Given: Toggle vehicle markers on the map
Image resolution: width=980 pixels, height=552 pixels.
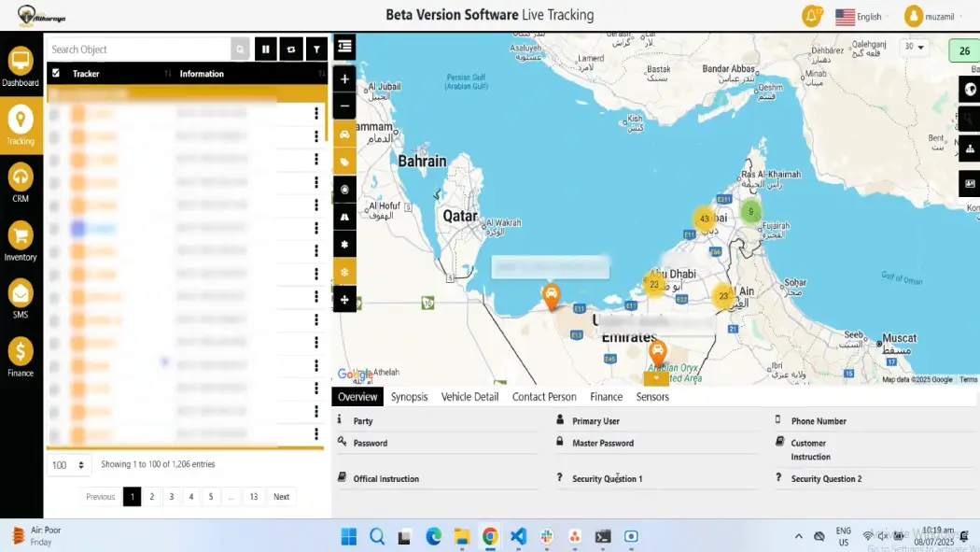Looking at the screenshot, I should [x=344, y=134].
